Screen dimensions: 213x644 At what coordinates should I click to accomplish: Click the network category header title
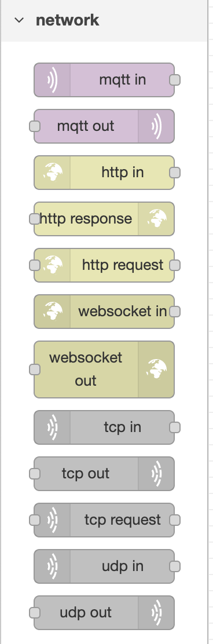[x=68, y=20]
